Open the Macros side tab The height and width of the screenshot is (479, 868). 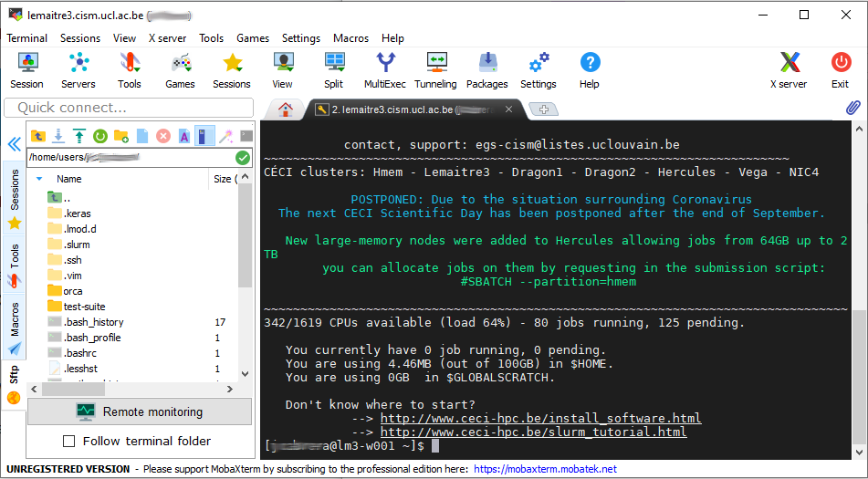click(14, 327)
